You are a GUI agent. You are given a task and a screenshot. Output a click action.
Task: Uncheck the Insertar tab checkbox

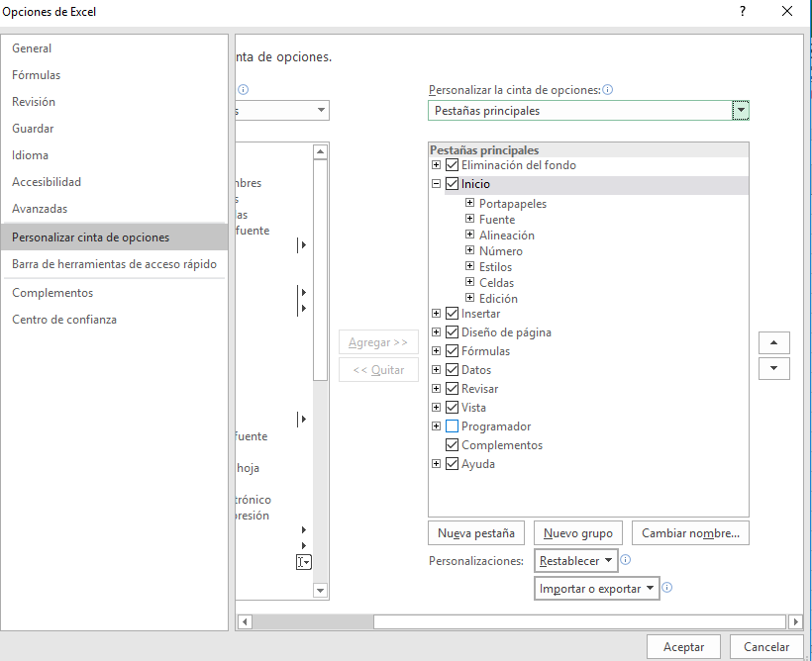click(453, 313)
